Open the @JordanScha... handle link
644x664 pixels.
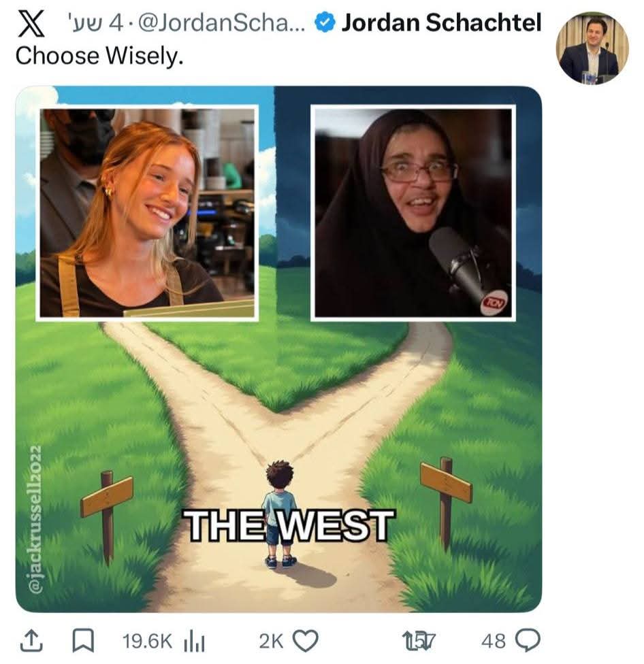[x=221, y=24]
